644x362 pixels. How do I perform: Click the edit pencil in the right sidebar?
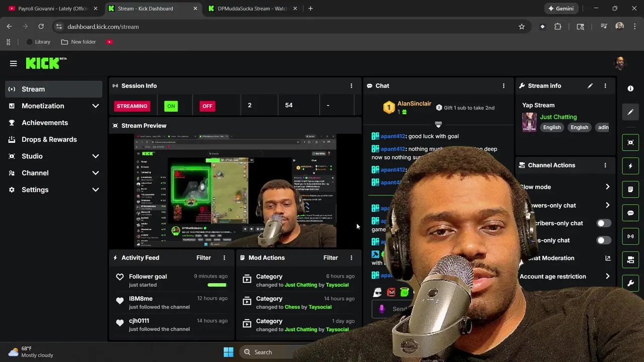coord(630,112)
